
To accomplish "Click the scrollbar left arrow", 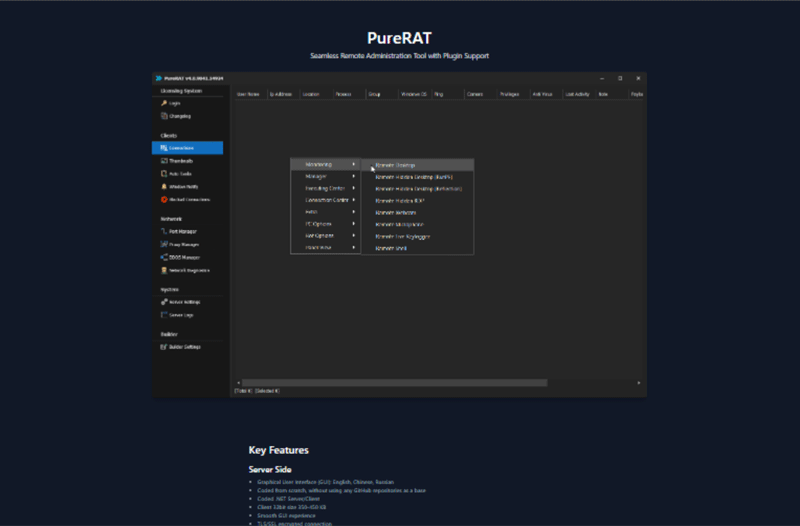I will point(238,383).
